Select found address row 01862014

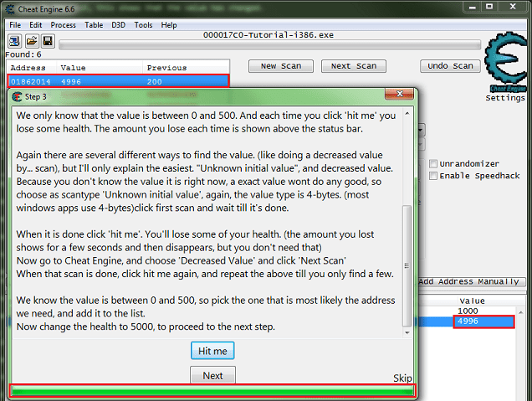pos(118,81)
